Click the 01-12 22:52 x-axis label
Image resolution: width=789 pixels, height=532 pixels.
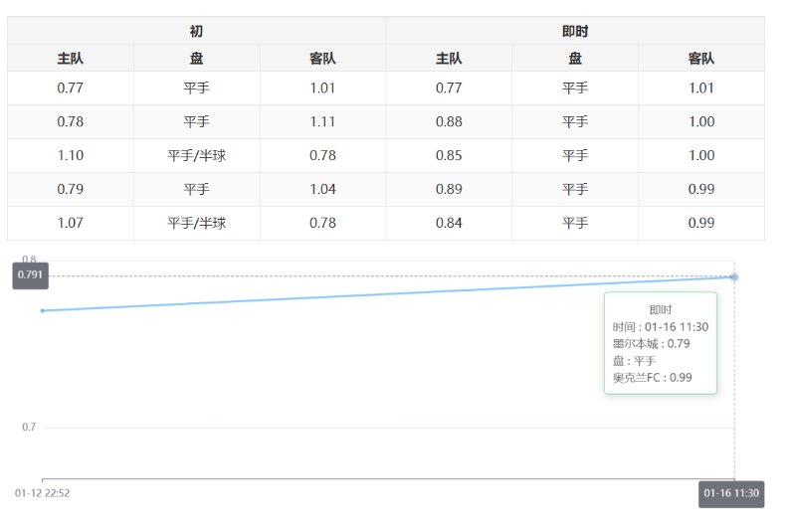[x=42, y=493]
